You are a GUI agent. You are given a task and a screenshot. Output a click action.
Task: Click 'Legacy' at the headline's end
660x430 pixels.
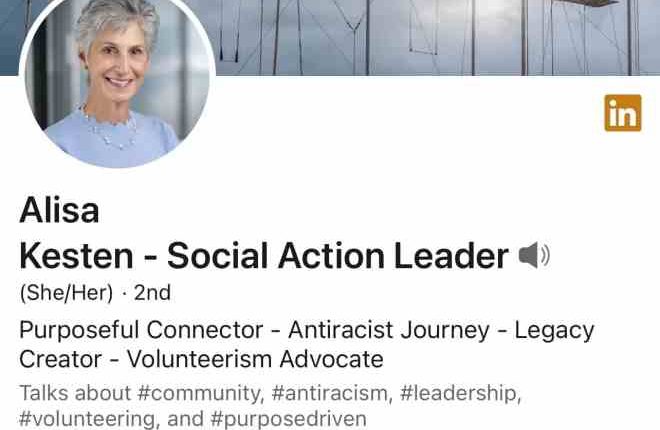click(554, 330)
